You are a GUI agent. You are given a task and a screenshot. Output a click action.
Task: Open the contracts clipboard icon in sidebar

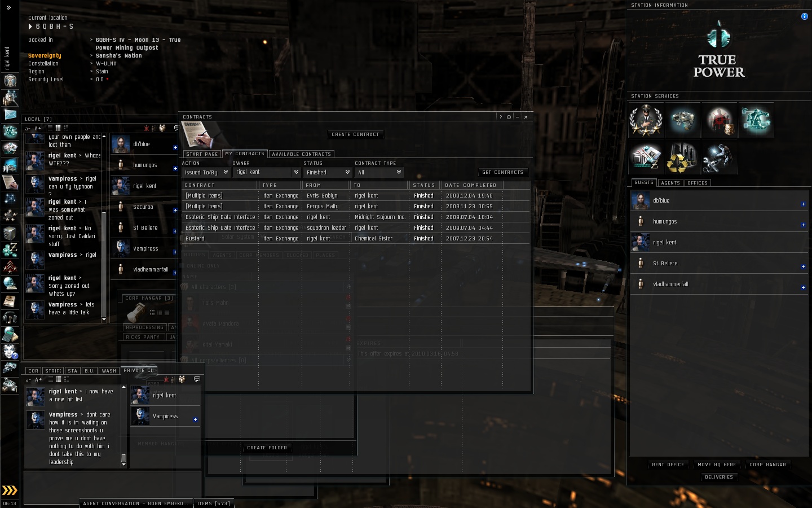pos(10,182)
